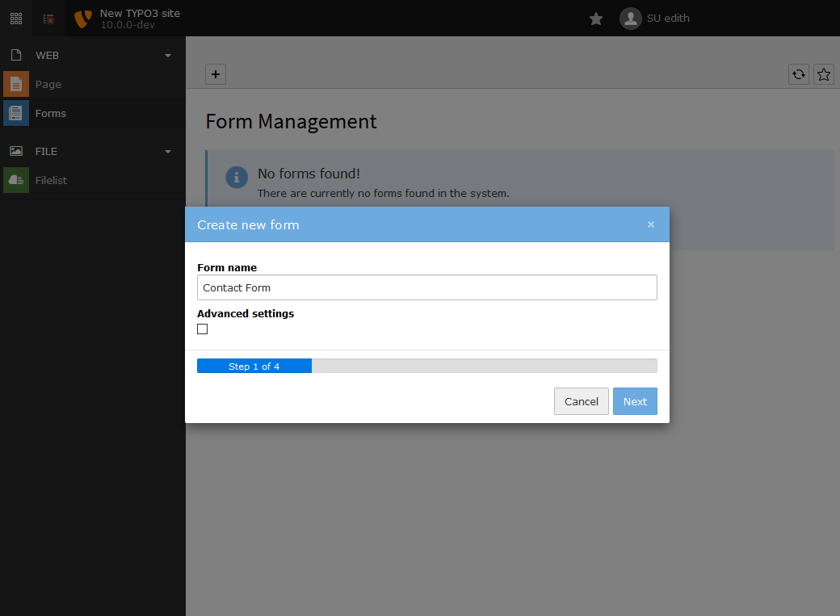Click the clear cache toolbar icon

[48, 18]
